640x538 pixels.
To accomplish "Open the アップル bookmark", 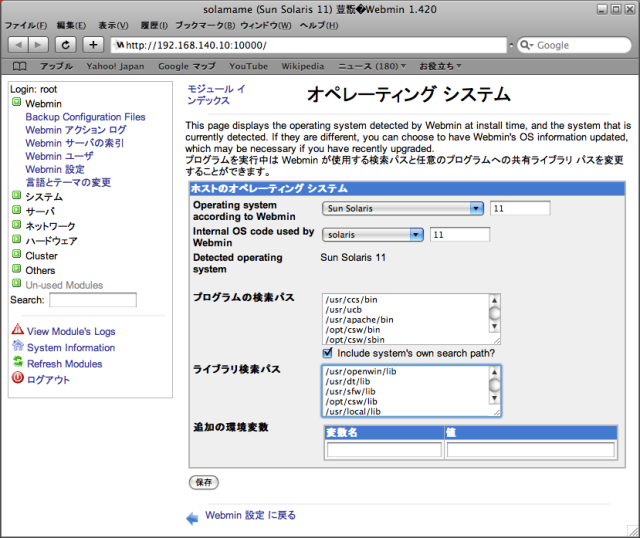I will pos(56,66).
